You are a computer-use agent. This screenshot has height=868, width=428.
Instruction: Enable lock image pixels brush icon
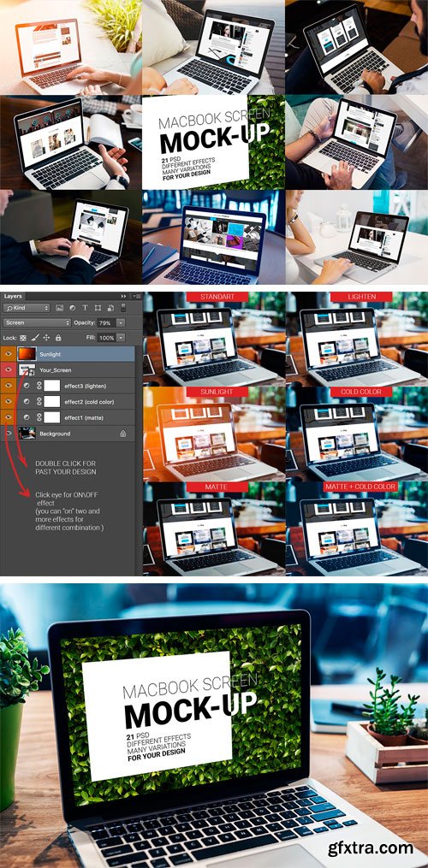[x=34, y=338]
